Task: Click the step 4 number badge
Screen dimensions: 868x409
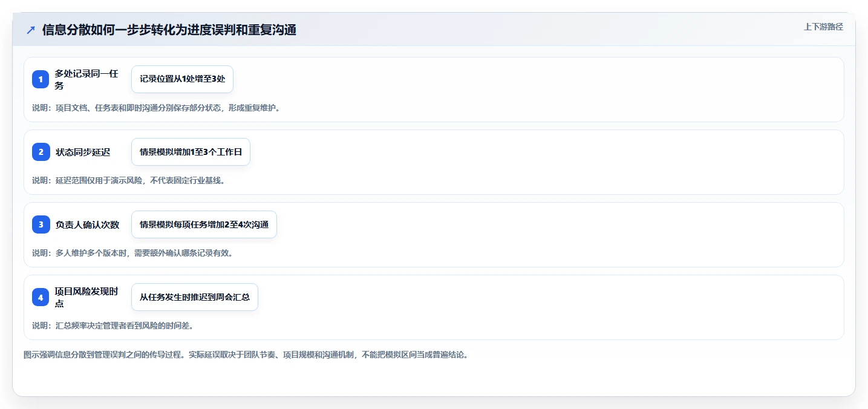Action: [41, 297]
